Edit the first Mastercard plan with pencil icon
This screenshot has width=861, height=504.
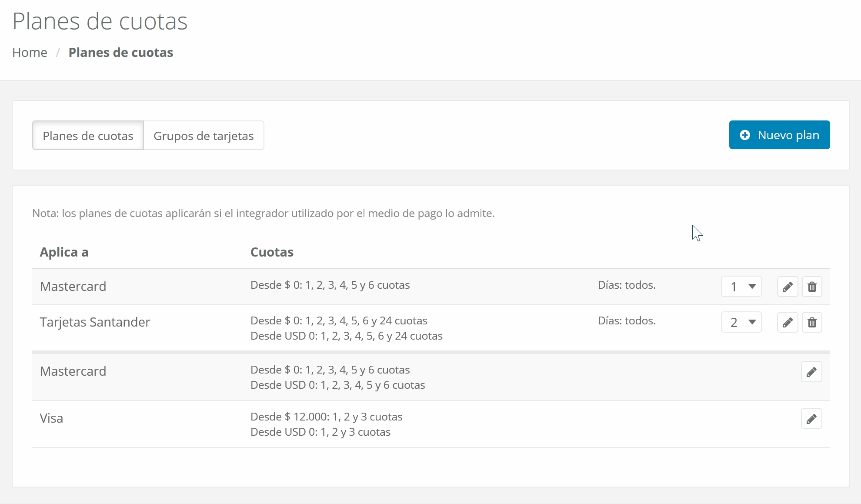point(787,287)
